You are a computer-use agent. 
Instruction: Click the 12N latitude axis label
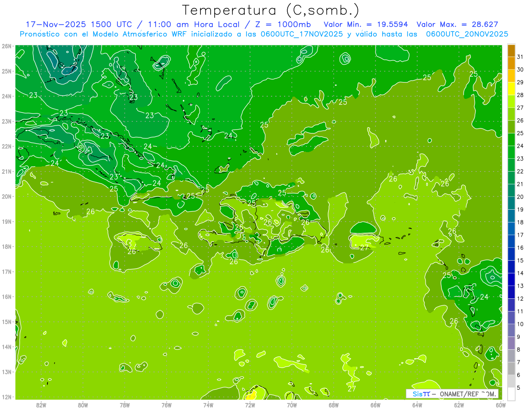pyautogui.click(x=7, y=397)
